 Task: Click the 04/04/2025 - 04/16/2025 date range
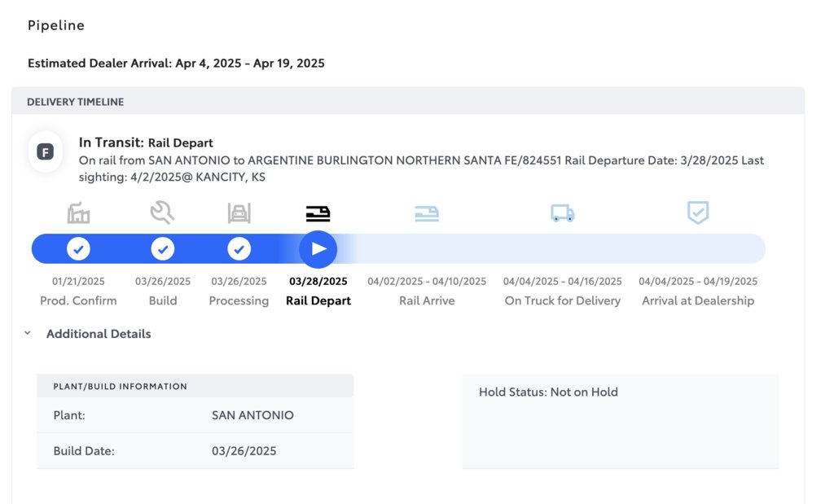coord(562,281)
